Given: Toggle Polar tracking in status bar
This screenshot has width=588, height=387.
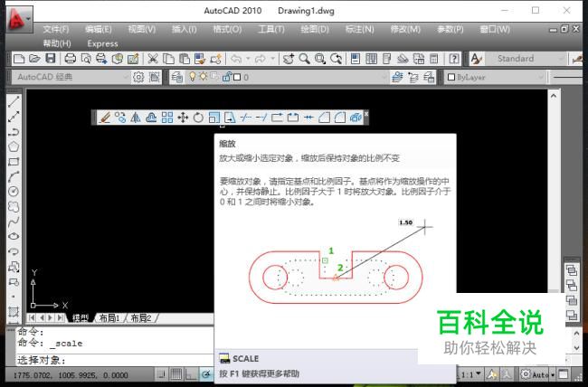Looking at the screenshot, I should click(206, 373).
